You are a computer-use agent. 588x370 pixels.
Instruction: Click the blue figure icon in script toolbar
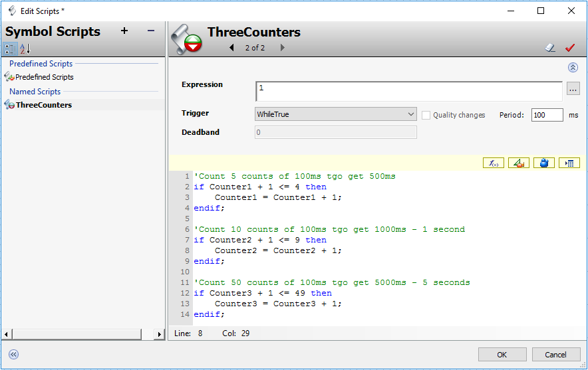point(543,163)
